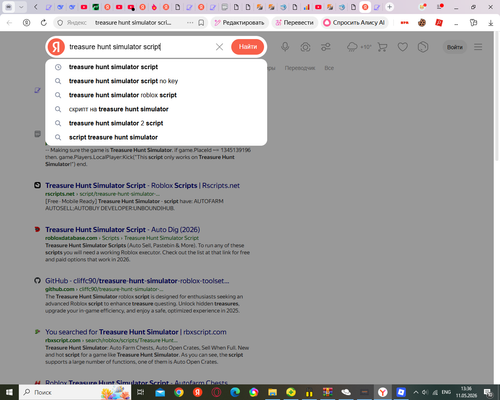
Task: Select suggestion 'скрипт на treasure hunt simulator'
Action: click(156, 109)
